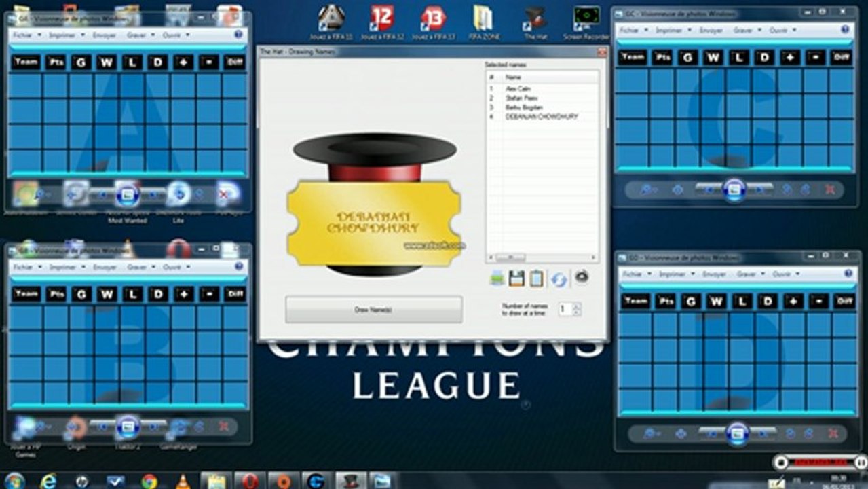Select DEBANJAN CHOWDHURY in the names list

click(542, 117)
